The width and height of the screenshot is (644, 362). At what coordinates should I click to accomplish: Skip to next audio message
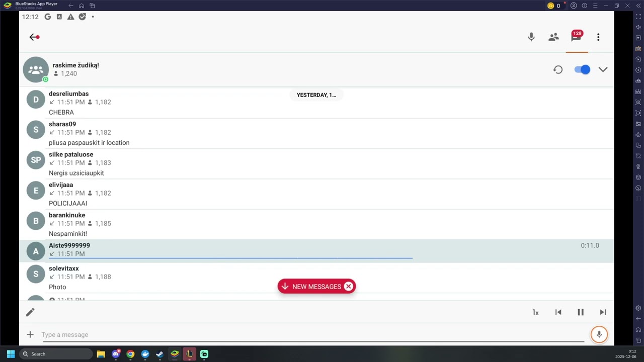click(603, 312)
